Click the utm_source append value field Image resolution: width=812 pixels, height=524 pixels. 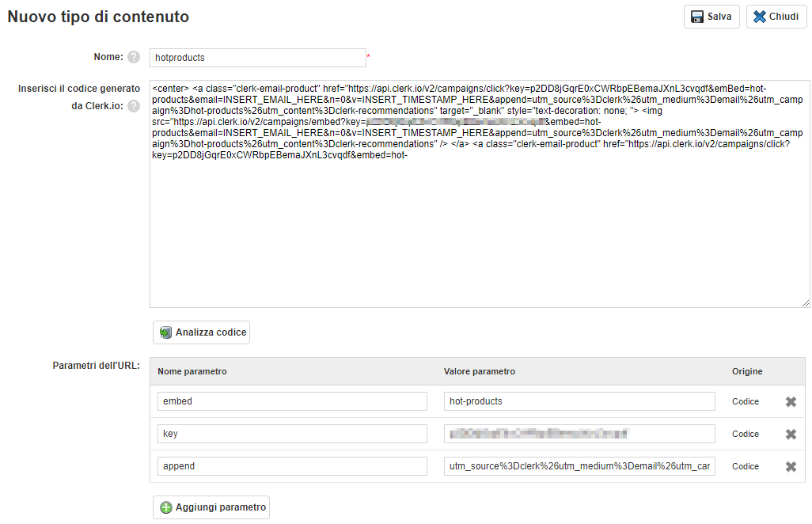(x=579, y=466)
